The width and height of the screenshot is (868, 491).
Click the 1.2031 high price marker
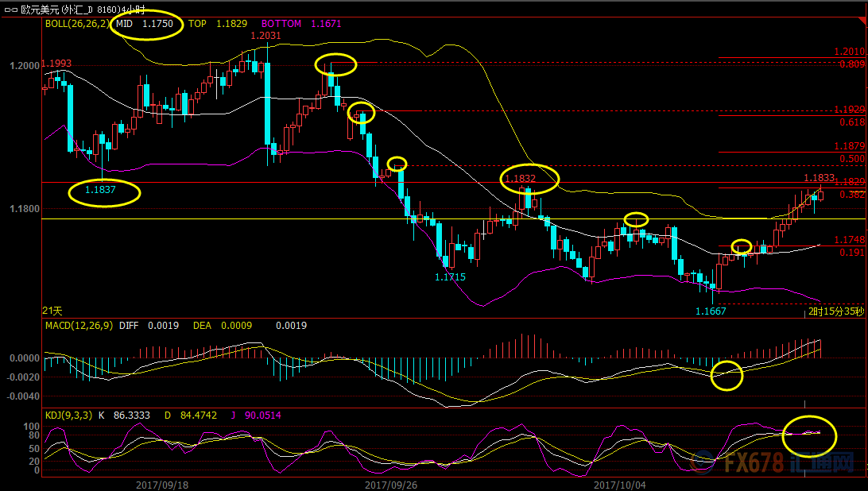265,36
